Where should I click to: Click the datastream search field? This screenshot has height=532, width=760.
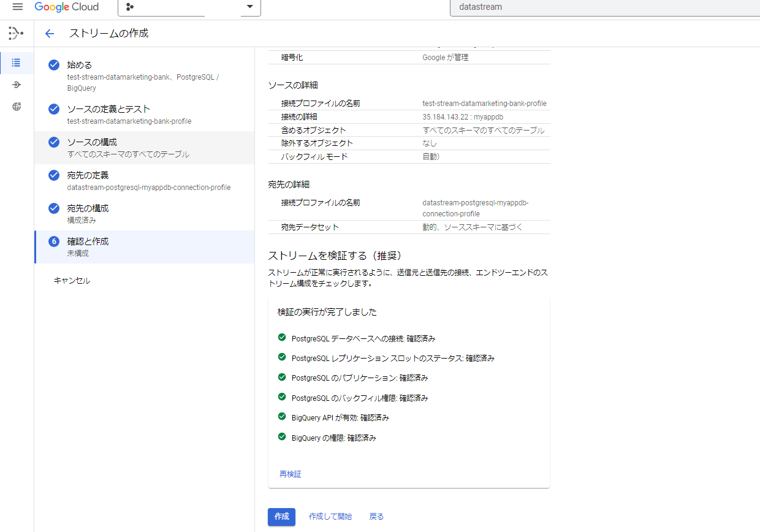(605, 7)
